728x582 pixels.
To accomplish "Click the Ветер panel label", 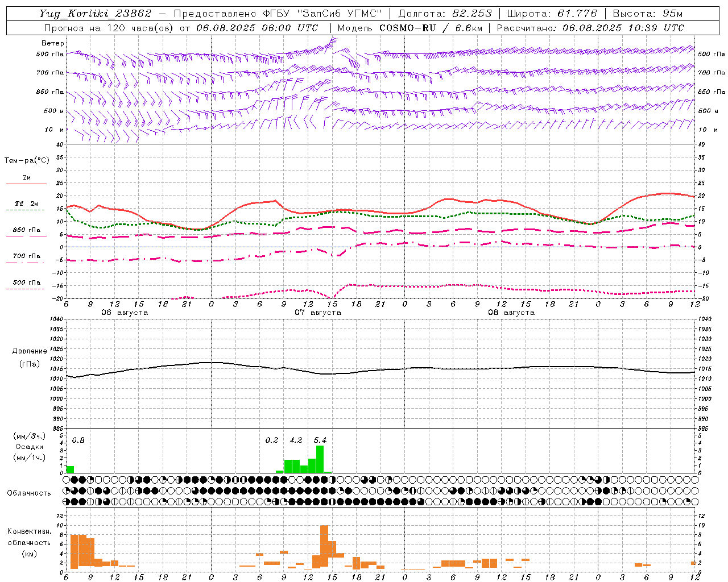I will tap(53, 43).
